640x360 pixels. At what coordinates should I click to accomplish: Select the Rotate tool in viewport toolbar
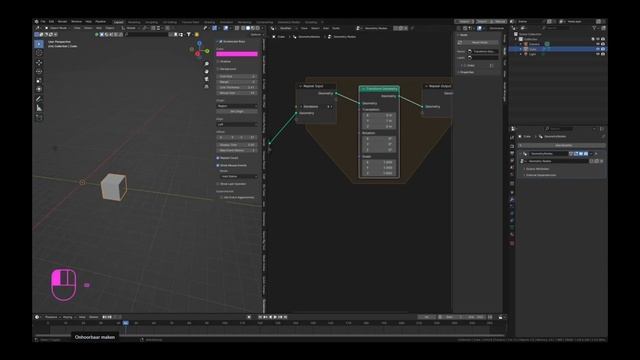coord(39,71)
